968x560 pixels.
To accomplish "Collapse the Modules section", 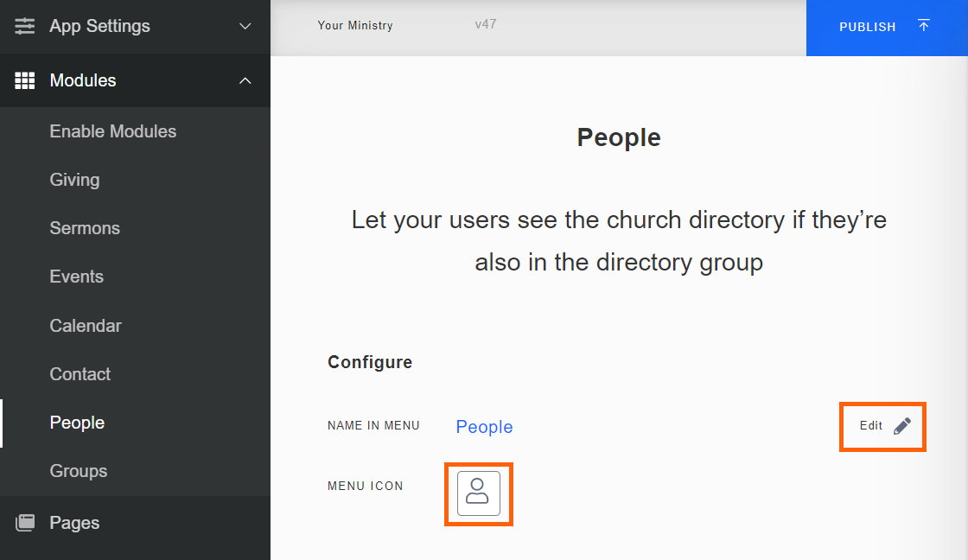I will point(245,80).
